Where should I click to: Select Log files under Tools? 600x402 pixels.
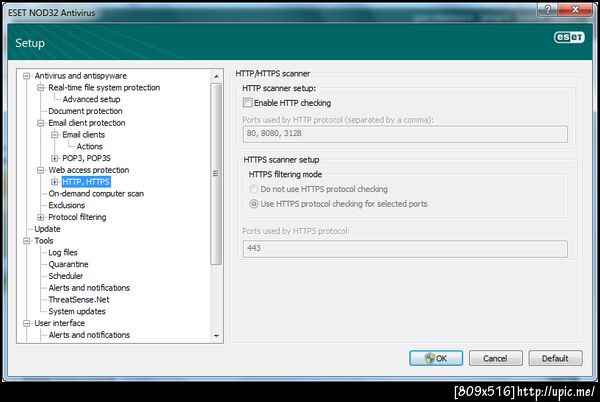pos(63,252)
